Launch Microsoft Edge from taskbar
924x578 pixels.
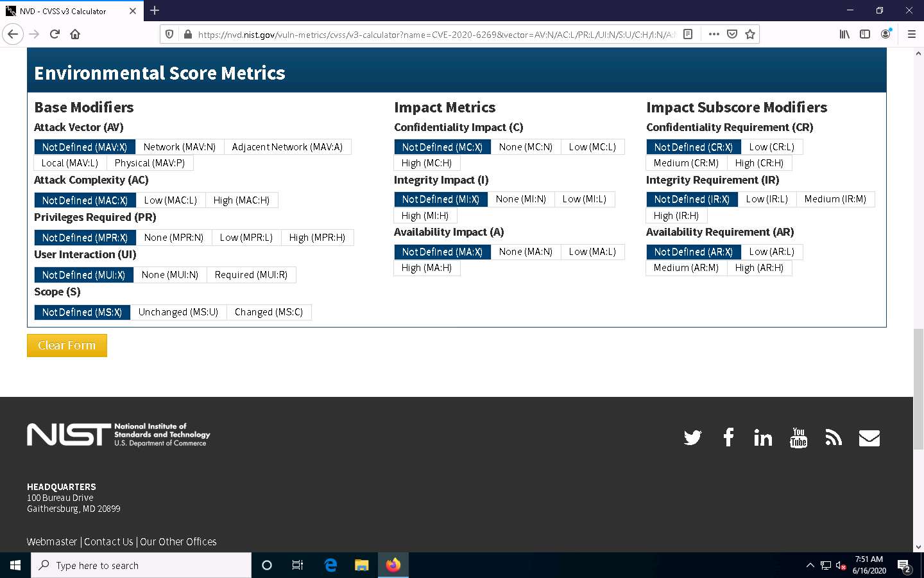(x=330, y=565)
